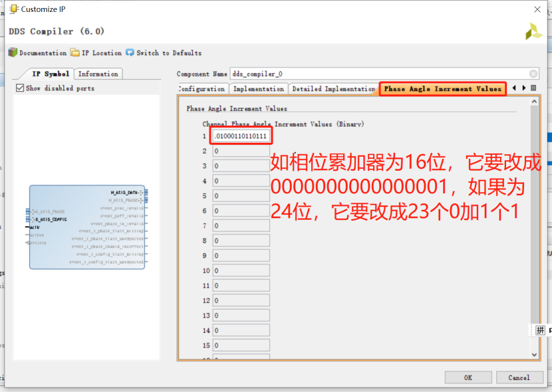The image size is (552, 392).
Task: Click the Switch to Defaults icon
Action: [130, 52]
